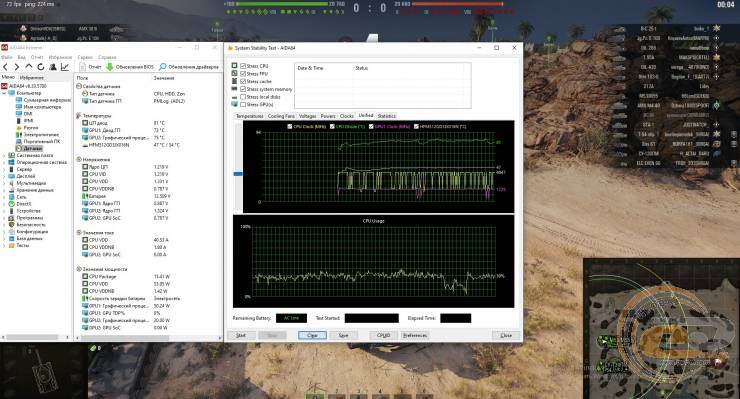Open the Сервис menu in AIDA64
740x399 pixels.
click(x=85, y=57)
